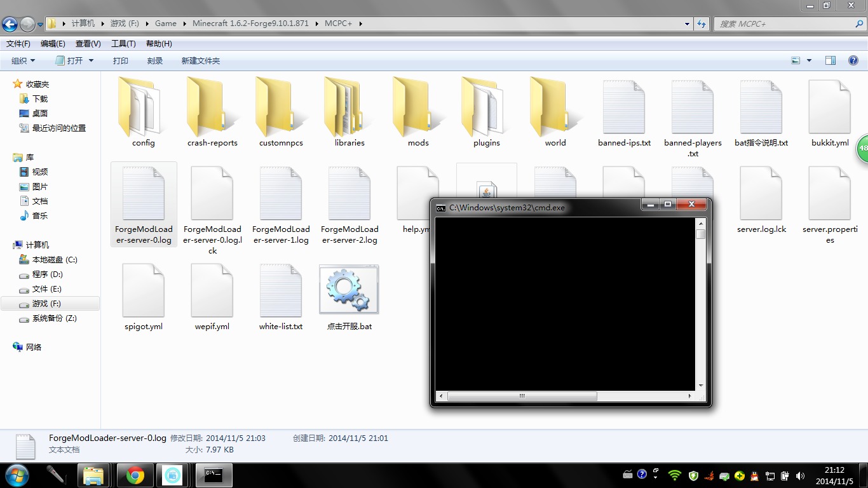Viewport: 868px width, 488px height.
Task: Select ForgeModLoader-server-1.log file
Action: 281,205
